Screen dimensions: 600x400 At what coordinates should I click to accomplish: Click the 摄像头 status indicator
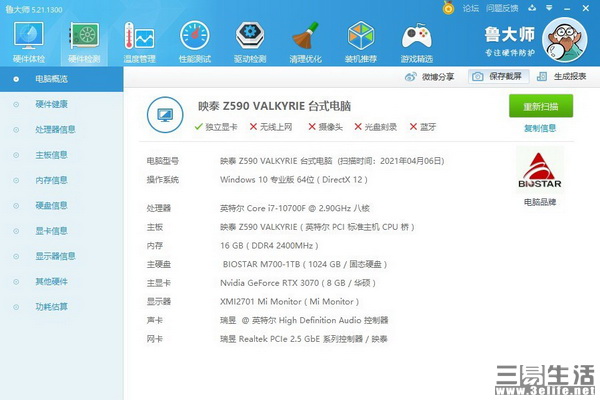(x=326, y=127)
